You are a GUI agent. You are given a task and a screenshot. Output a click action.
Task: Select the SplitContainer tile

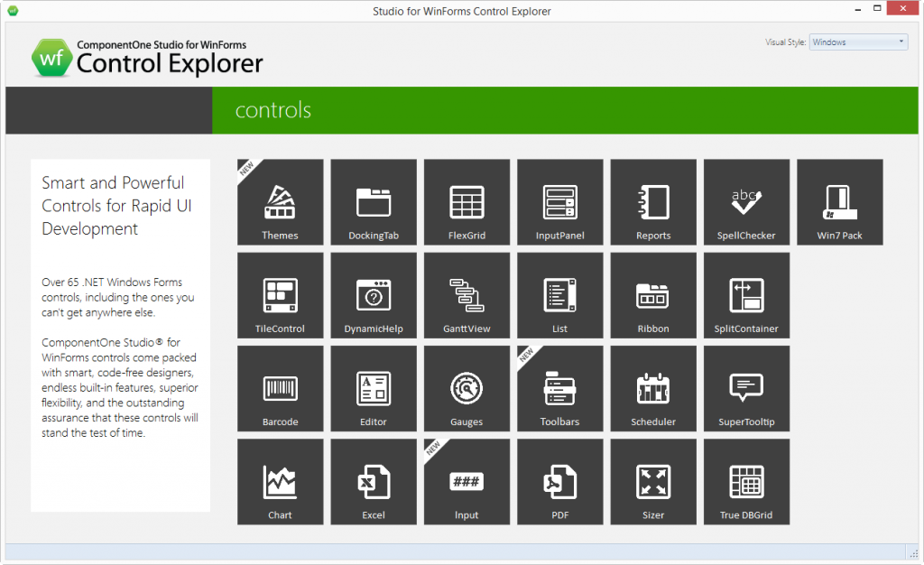pyautogui.click(x=746, y=295)
